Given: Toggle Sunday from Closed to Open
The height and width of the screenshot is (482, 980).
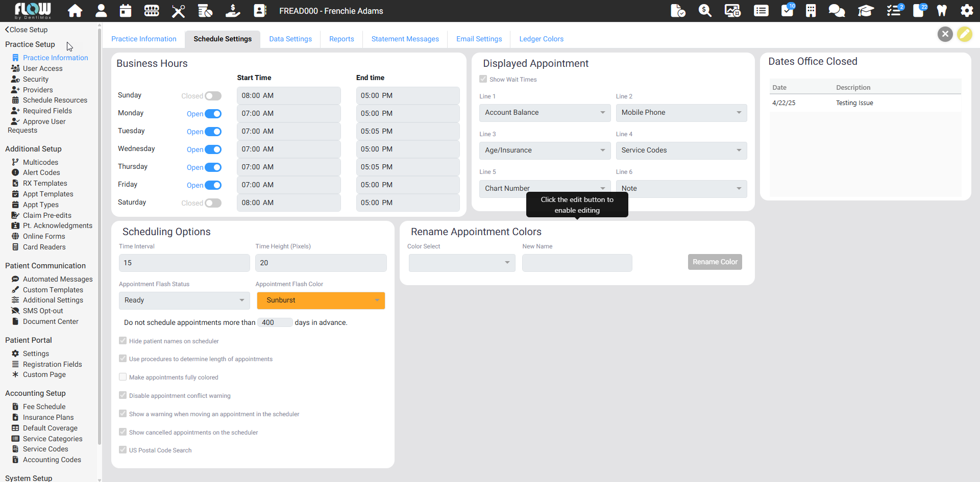Looking at the screenshot, I should (x=214, y=95).
